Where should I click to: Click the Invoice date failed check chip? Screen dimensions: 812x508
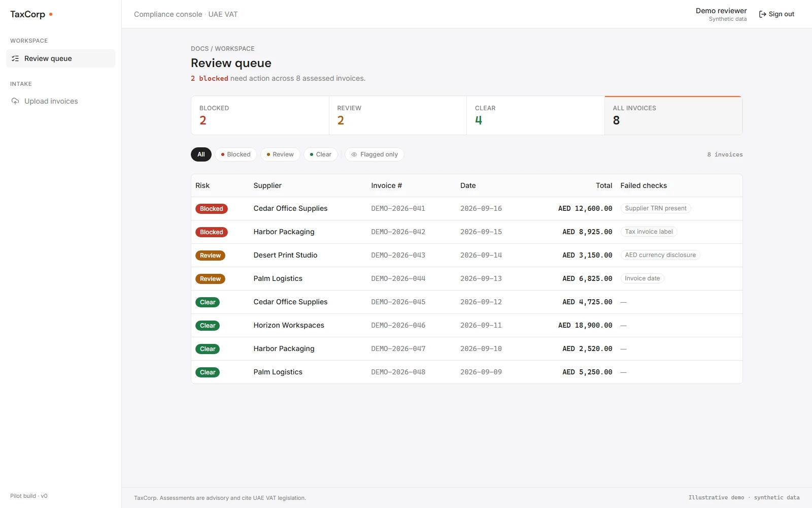(x=642, y=278)
